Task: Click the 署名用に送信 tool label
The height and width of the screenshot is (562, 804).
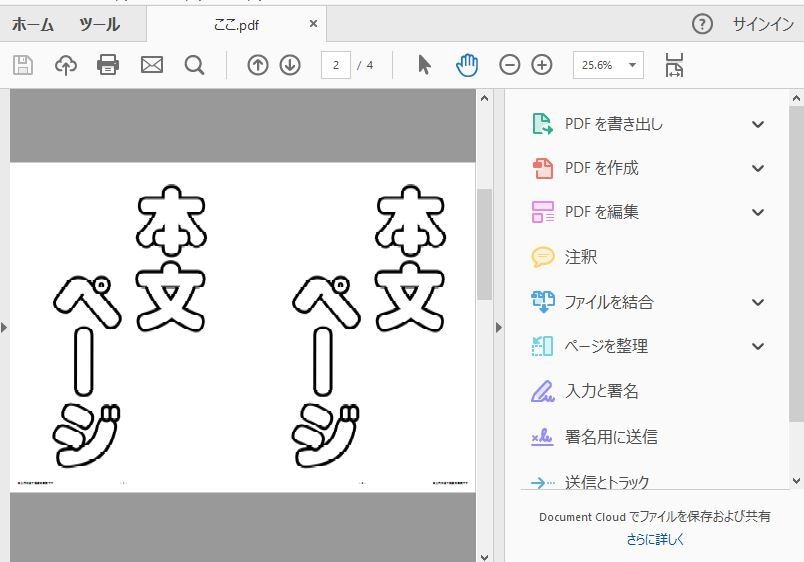Action: click(611, 437)
